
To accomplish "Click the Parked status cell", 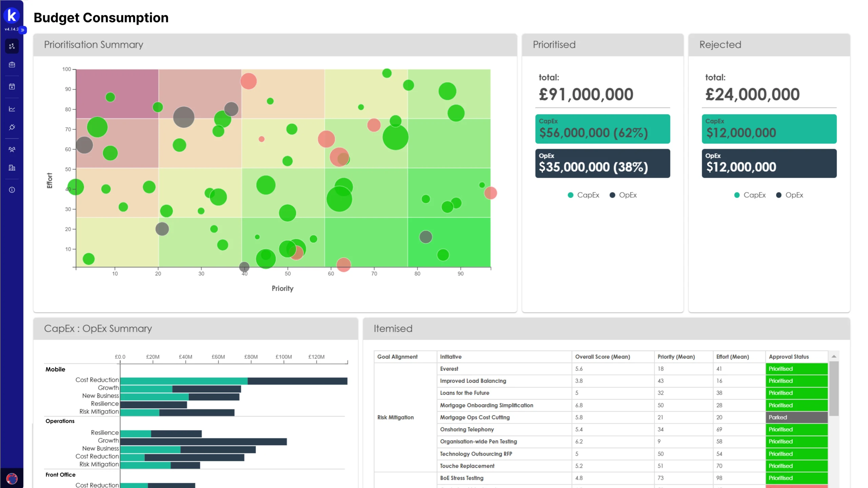I will point(796,417).
